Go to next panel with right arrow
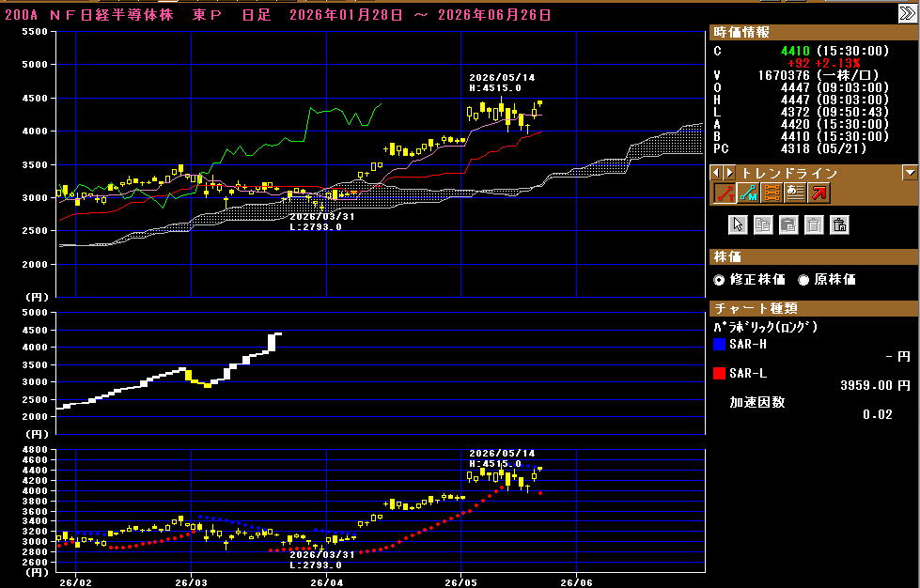Viewport: 920px width, 588px height. tap(728, 173)
